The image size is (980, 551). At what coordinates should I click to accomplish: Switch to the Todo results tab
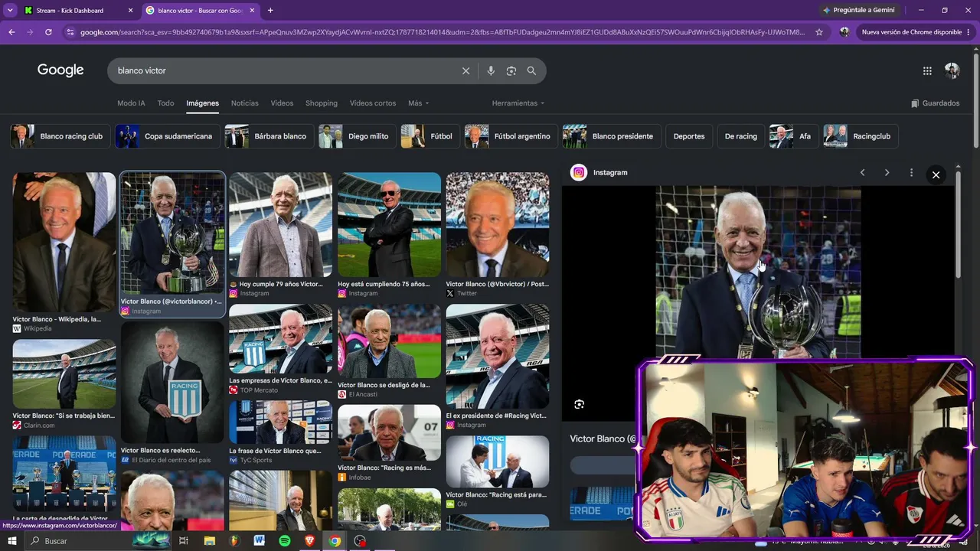click(165, 103)
